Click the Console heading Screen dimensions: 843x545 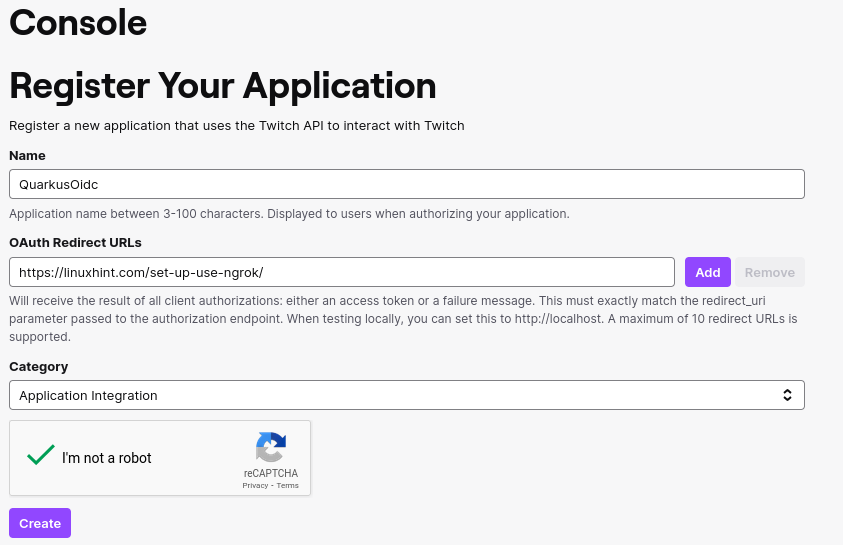[x=78, y=23]
